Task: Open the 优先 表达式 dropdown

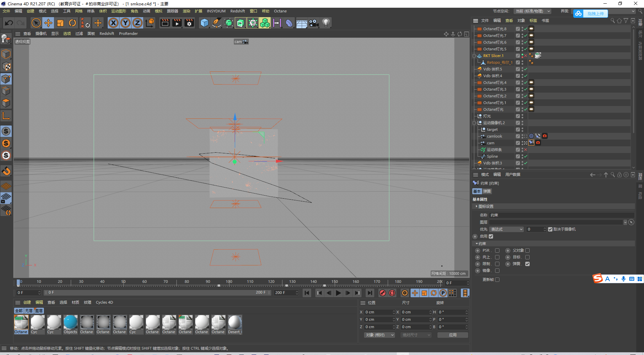Action: point(506,229)
